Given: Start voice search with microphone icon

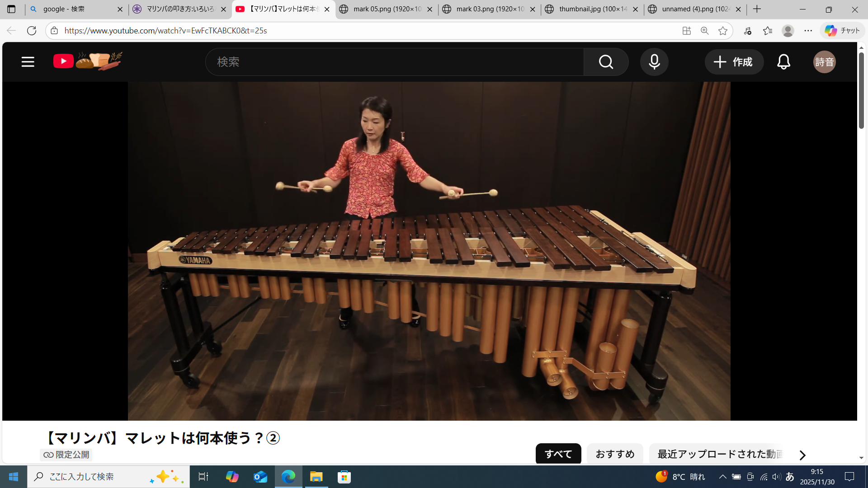Looking at the screenshot, I should click(x=654, y=62).
